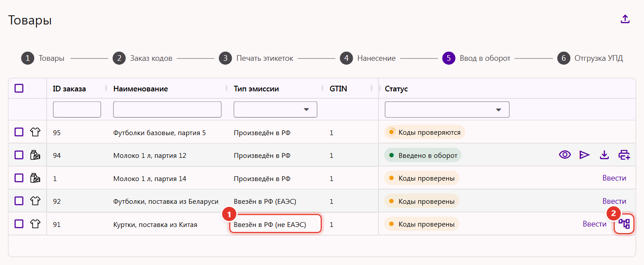The width and height of the screenshot is (644, 265).
Task: View details of order 94 via eye icon
Action: 565,155
